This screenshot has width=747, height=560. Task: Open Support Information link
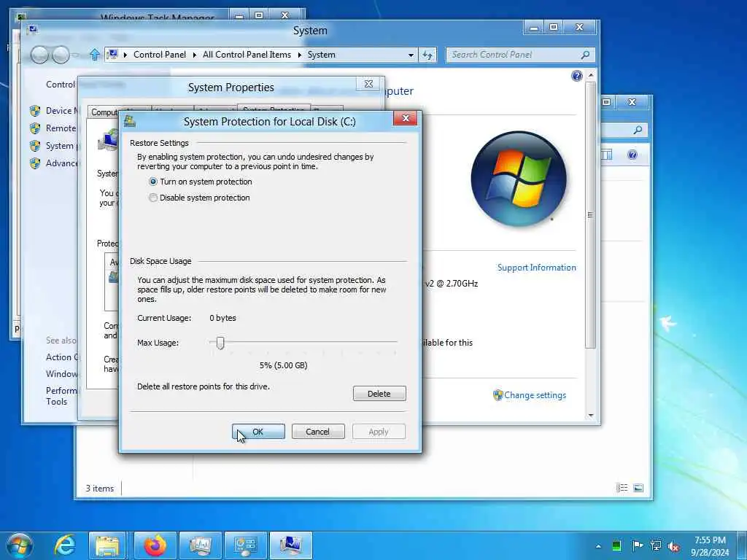pyautogui.click(x=536, y=268)
